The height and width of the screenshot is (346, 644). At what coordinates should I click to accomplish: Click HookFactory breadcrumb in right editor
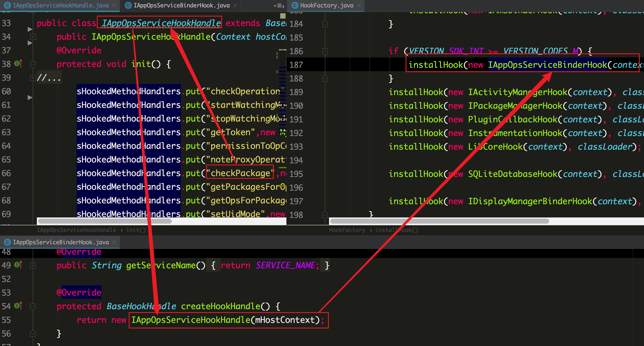(x=347, y=230)
